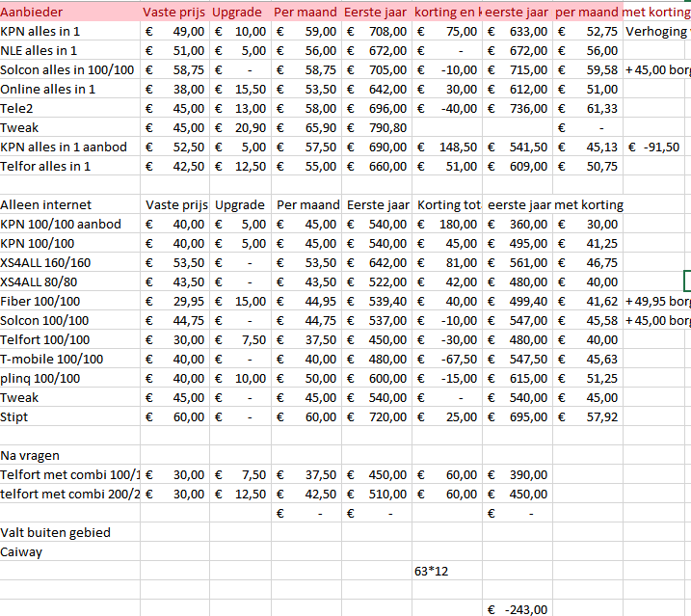The image size is (691, 616).
Task: Select the '61,33' Tele2 monthly cell
Action: (588, 109)
